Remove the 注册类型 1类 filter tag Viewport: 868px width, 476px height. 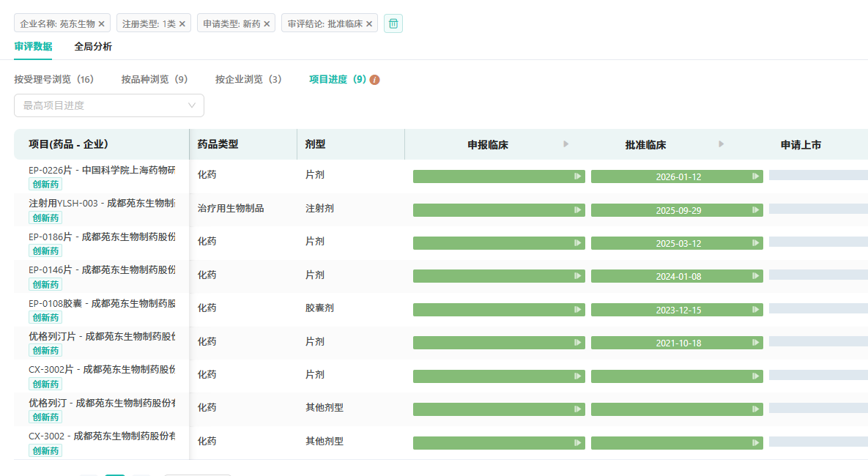tap(182, 24)
